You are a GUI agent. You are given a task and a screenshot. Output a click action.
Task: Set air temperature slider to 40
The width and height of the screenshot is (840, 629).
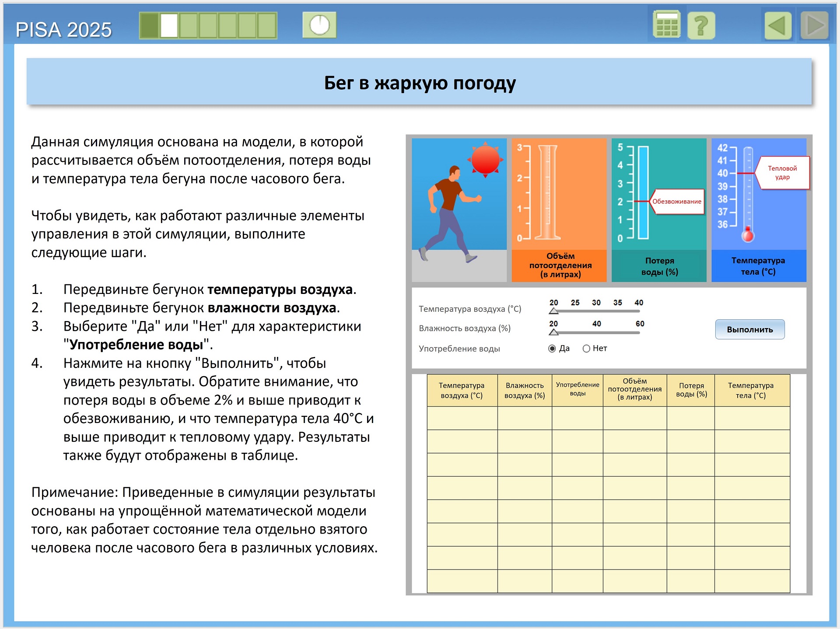point(639,311)
